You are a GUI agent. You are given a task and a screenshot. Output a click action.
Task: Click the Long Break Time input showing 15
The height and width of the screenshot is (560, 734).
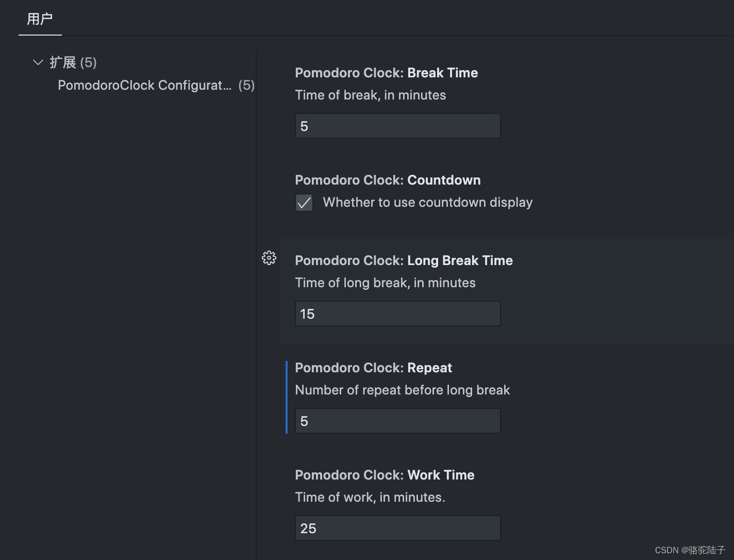pos(397,313)
